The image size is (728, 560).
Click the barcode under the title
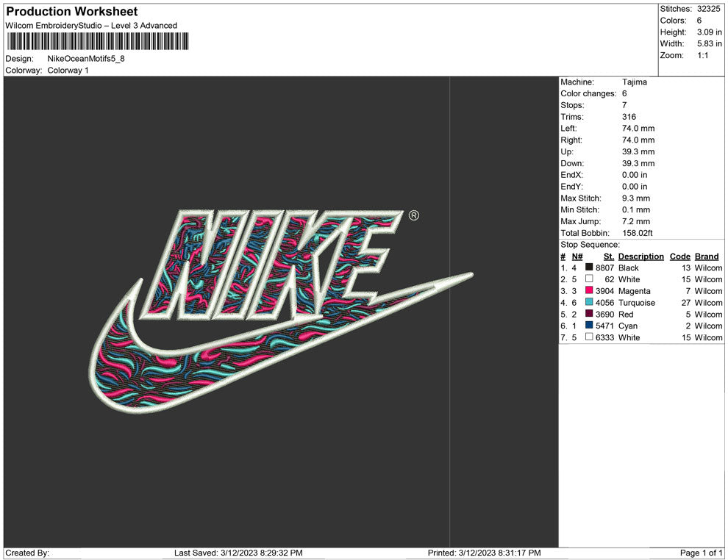point(98,41)
